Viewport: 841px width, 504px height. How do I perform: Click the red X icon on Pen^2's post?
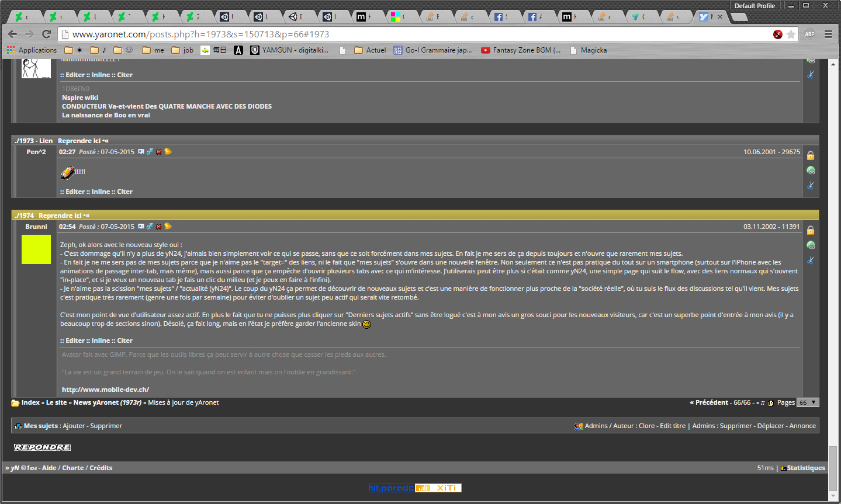[x=158, y=152]
